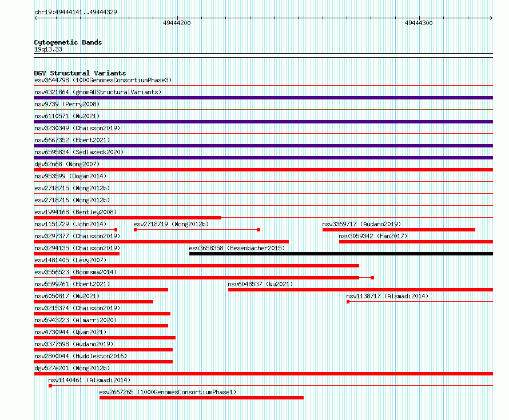The height and width of the screenshot is (420, 509).
Task: Click esv2718715 (Wong2012b) label
Action: pyautogui.click(x=72, y=188)
